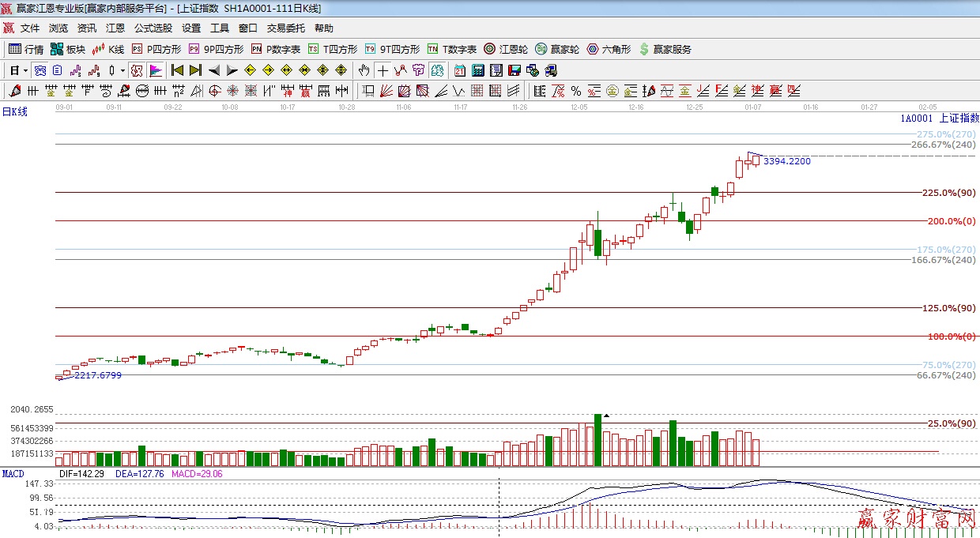Open the 板块 sector button

click(68, 49)
